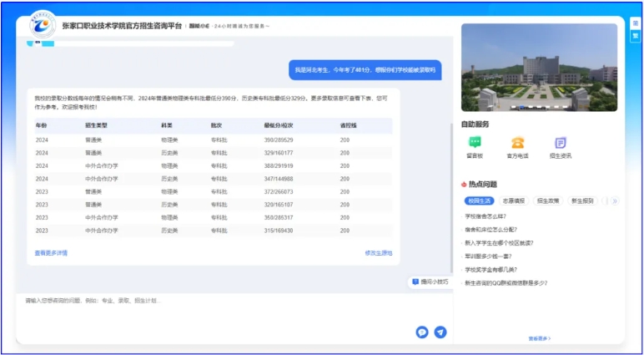Switch to the 招生政策 tab
Viewport: 644px width, 355px height.
[x=547, y=201]
